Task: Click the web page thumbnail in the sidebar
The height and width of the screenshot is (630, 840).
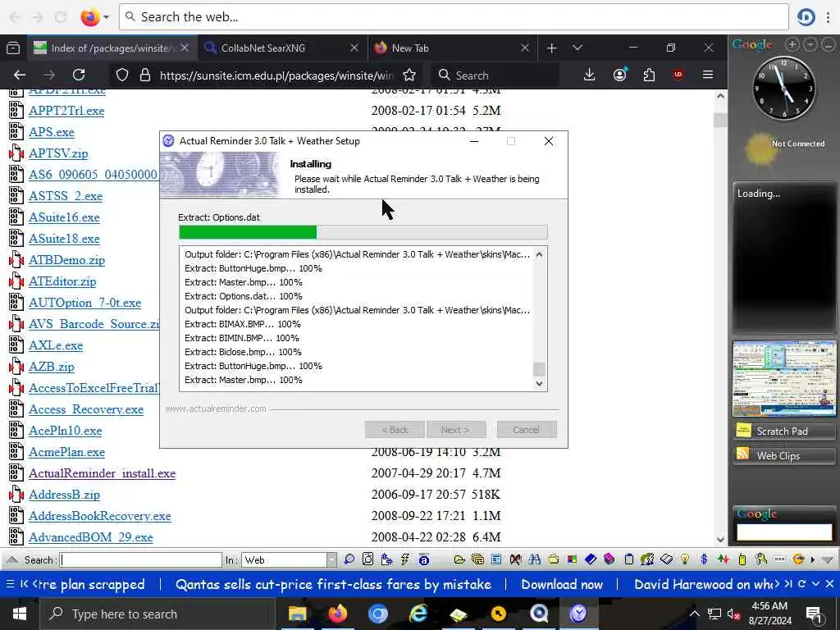Action: point(784,379)
